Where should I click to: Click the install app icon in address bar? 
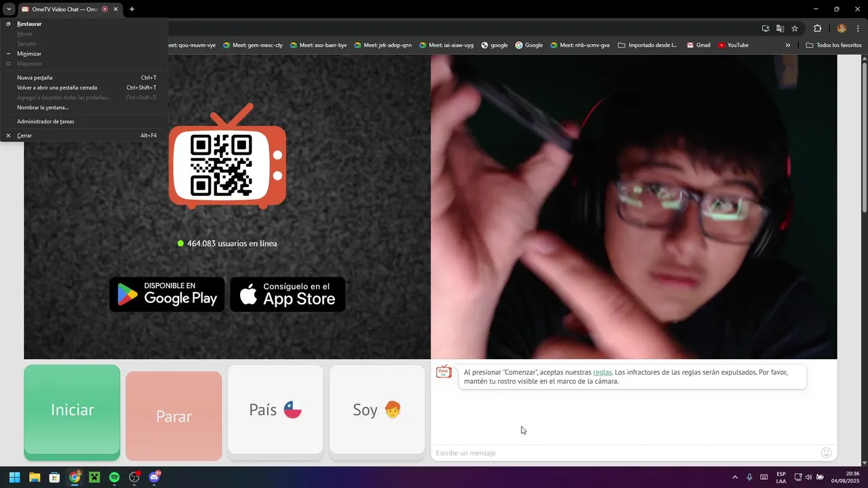[x=766, y=28]
